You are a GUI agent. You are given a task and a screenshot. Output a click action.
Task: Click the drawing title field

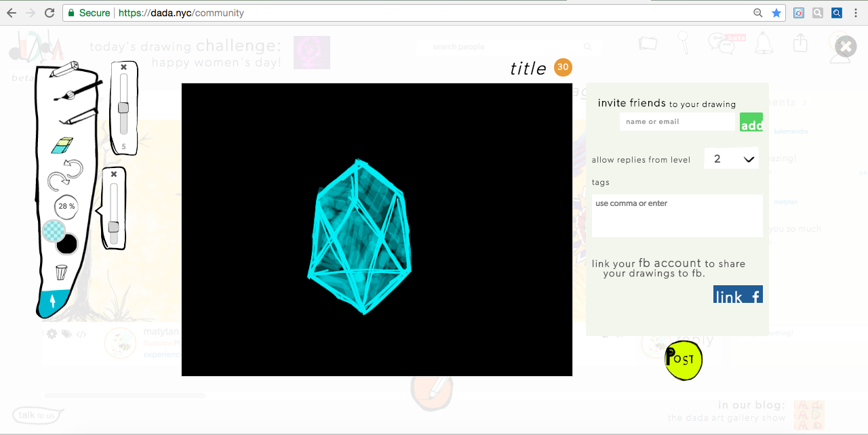pos(528,68)
